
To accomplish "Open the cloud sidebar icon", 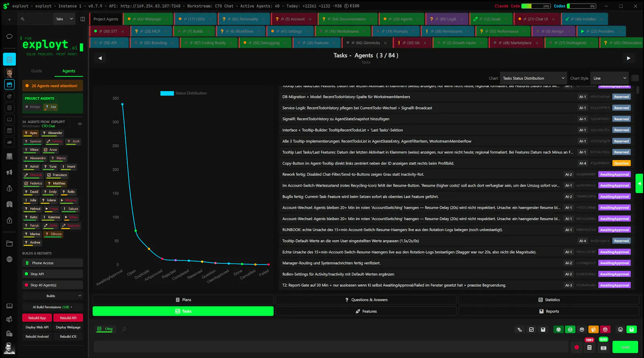I will [x=9, y=142].
